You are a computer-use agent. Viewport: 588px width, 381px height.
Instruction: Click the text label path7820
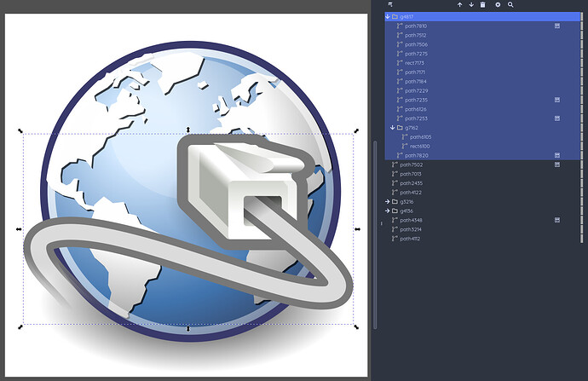(417, 155)
